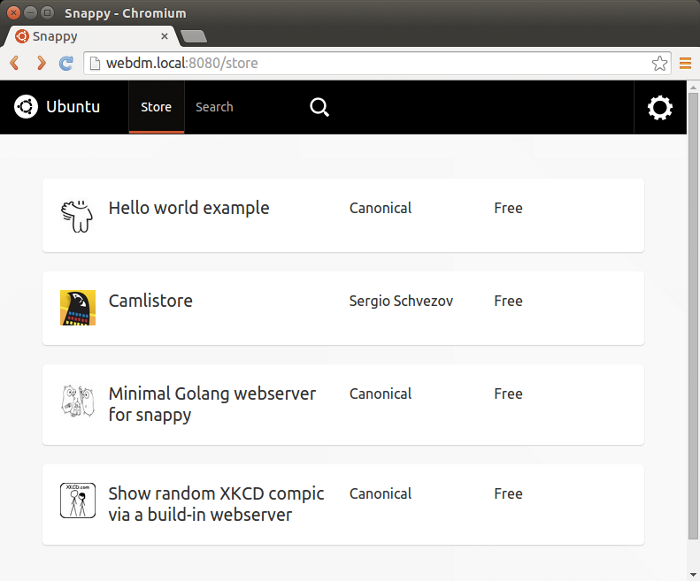
Task: Go back to the previous page
Action: [x=15, y=63]
